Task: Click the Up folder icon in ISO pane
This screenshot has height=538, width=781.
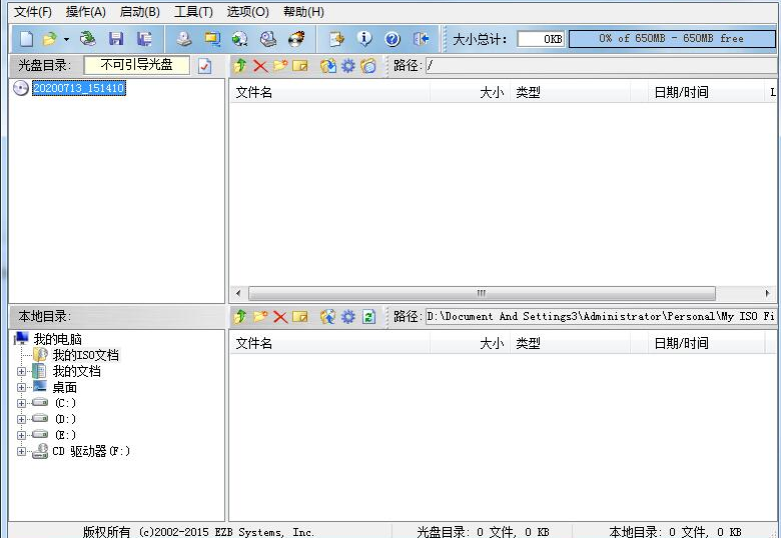Action: click(x=240, y=66)
